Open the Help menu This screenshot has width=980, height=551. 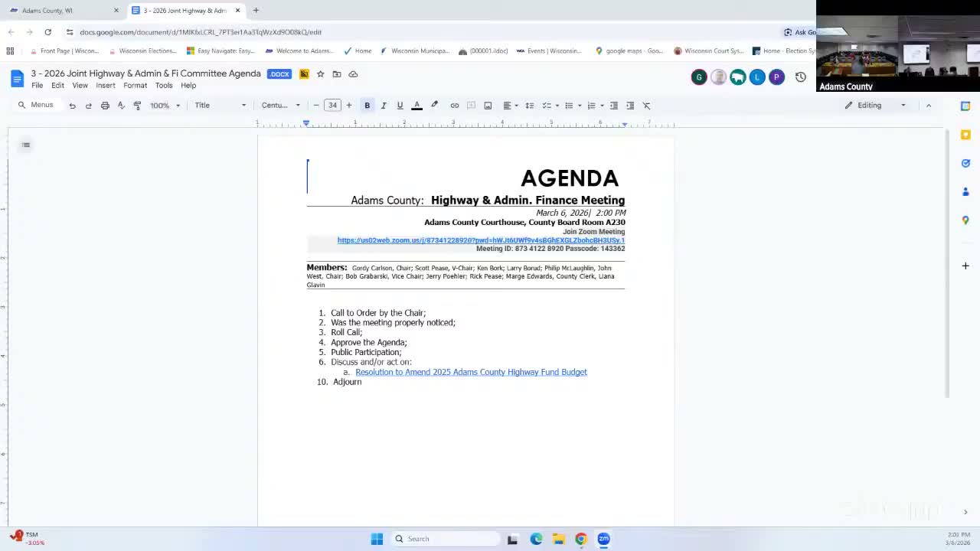188,86
